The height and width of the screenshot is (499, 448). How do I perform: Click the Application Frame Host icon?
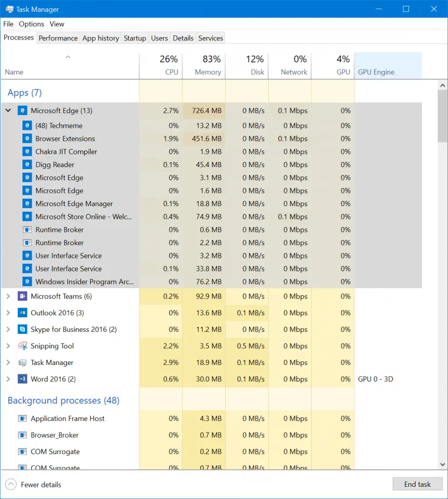22,419
